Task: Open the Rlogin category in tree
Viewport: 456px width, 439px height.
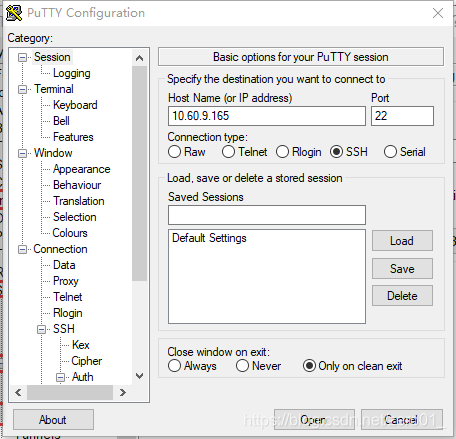Action: pos(68,313)
